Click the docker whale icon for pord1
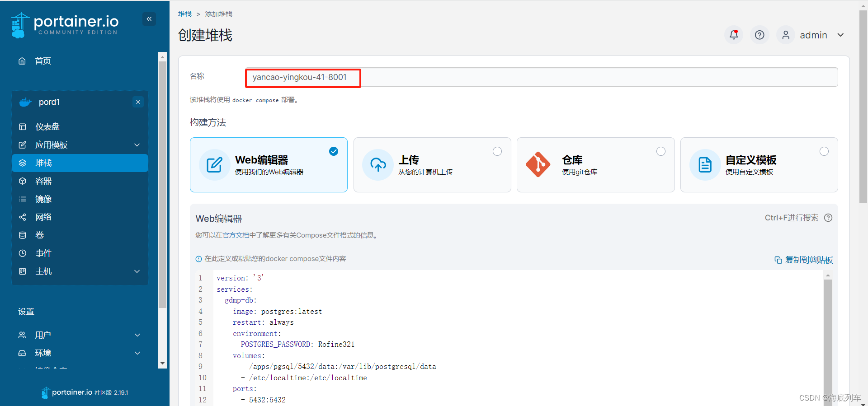The height and width of the screenshot is (406, 868). pos(25,102)
